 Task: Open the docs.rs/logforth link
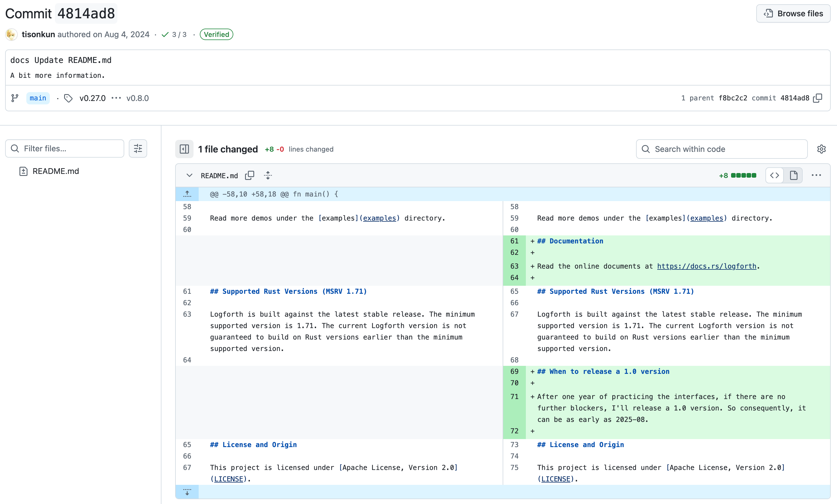coord(706,266)
